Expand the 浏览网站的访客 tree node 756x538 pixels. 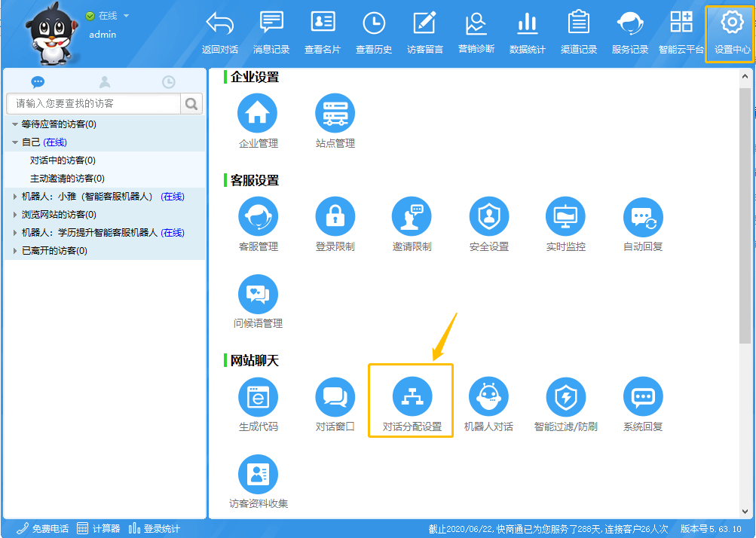click(15, 215)
